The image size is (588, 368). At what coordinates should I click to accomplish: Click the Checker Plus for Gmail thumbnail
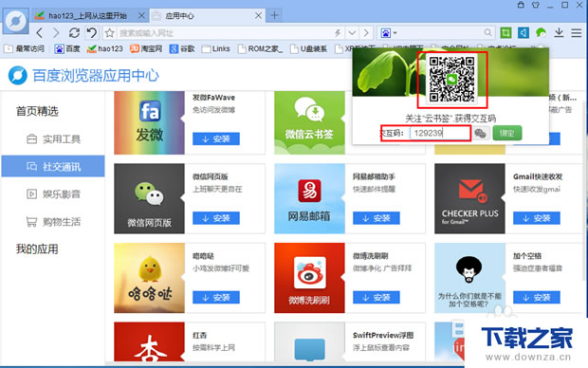pos(469,198)
